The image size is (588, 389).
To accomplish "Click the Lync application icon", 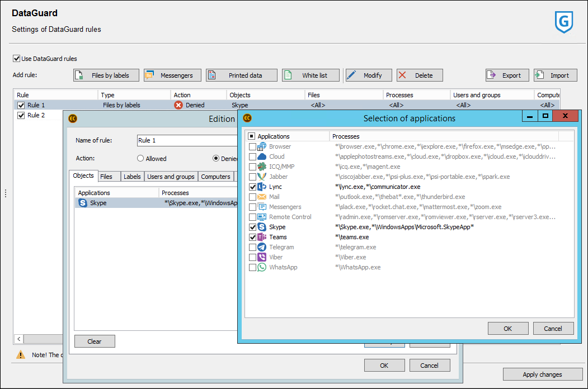I will 262,187.
